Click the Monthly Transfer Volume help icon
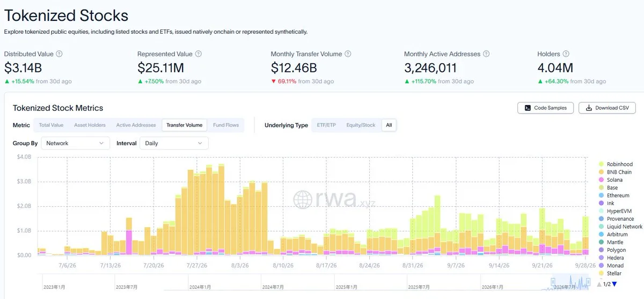The image size is (644, 299). coord(348,54)
